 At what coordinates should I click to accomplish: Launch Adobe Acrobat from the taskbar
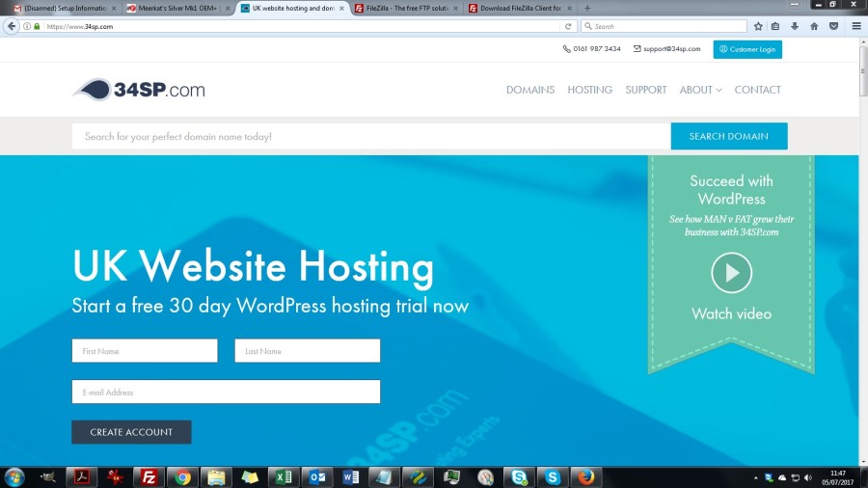pyautogui.click(x=81, y=477)
